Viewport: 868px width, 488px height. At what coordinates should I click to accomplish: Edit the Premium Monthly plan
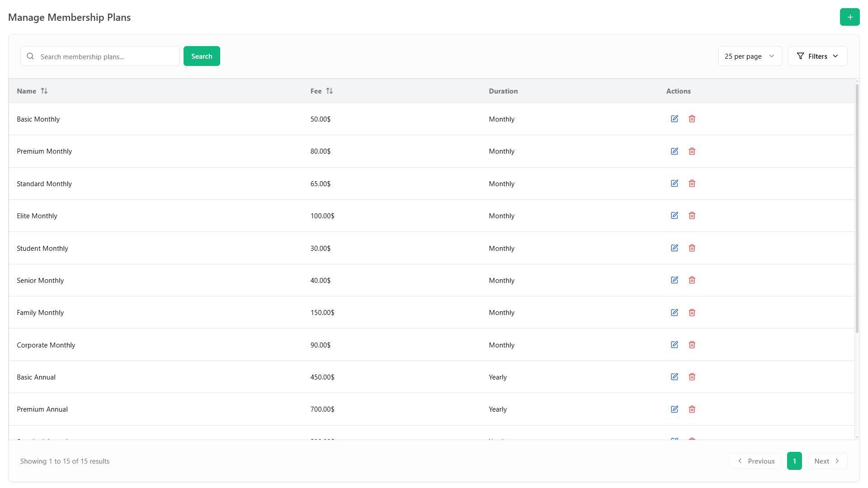coord(675,151)
